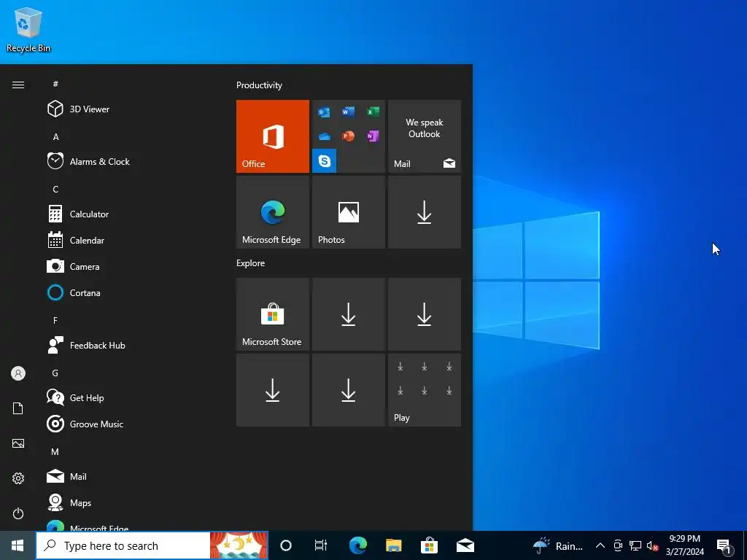Jump to the # letter index header

[55, 84]
